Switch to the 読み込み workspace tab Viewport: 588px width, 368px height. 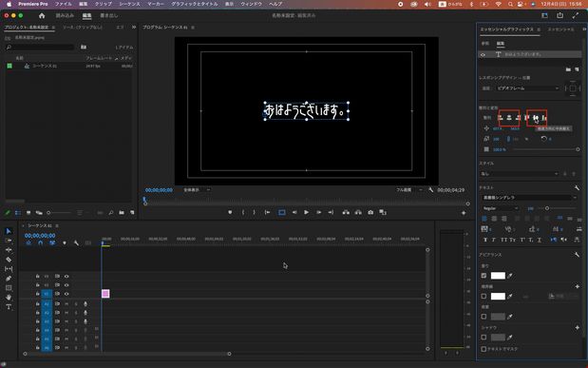65,15
